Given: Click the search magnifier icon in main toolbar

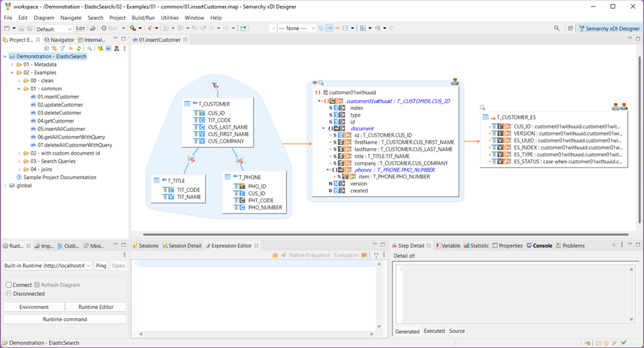Looking at the screenshot, I should [x=556, y=28].
